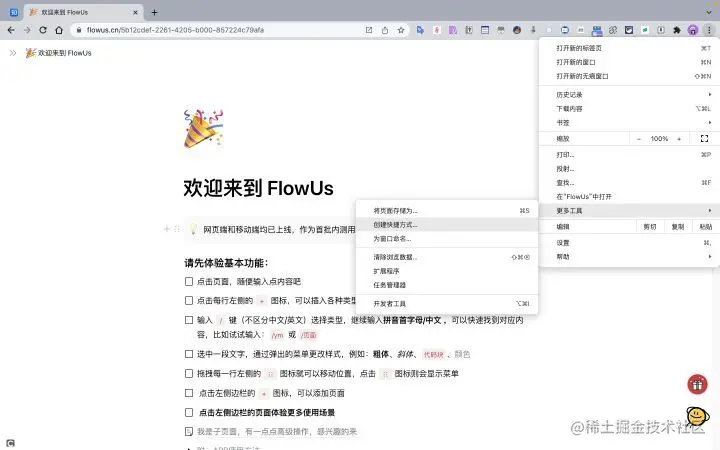The image size is (720, 450).
Task: Open the yellow smiley help mascot
Action: [698, 416]
